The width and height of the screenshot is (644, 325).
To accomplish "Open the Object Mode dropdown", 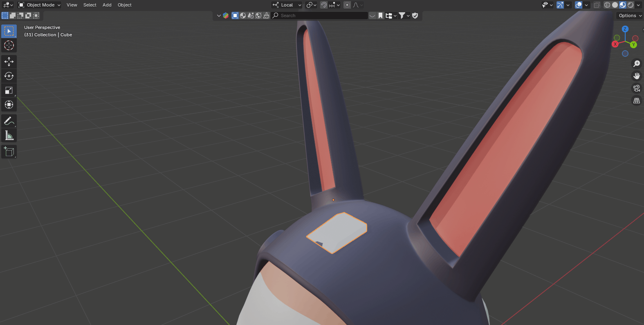I will click(39, 5).
